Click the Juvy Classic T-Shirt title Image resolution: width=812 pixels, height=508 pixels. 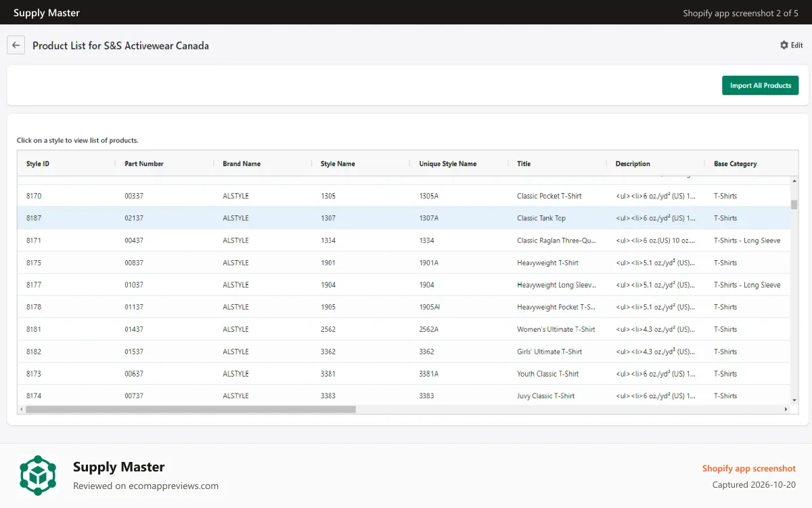[x=546, y=396]
